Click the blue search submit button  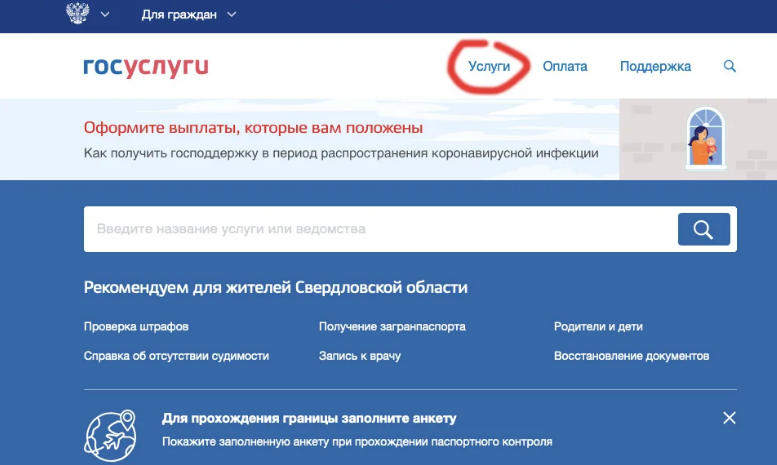click(x=704, y=230)
